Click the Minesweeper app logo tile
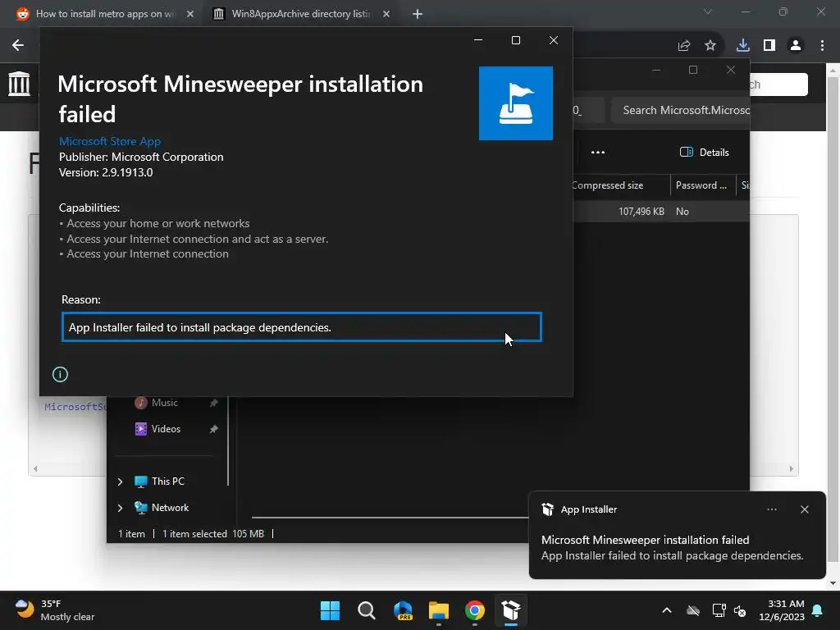Image resolution: width=840 pixels, height=630 pixels. [515, 103]
